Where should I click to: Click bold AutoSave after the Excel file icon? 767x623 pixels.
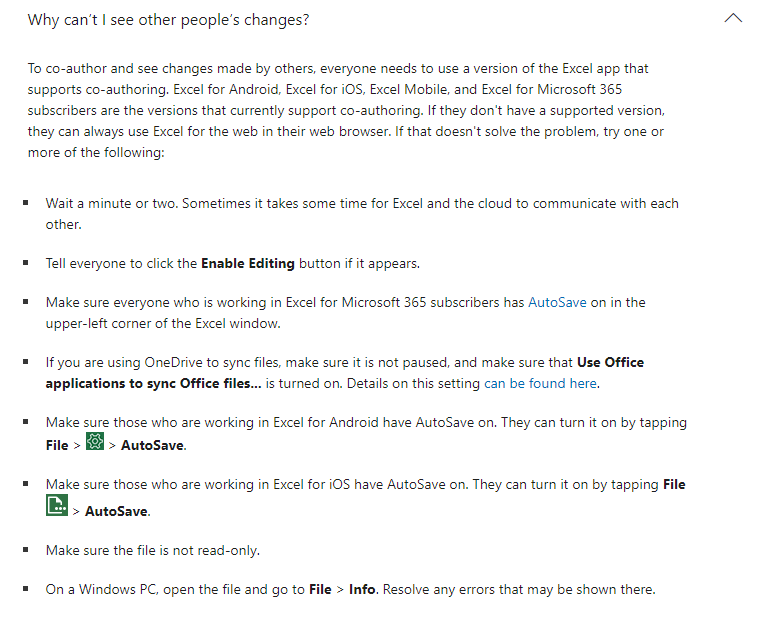[116, 512]
